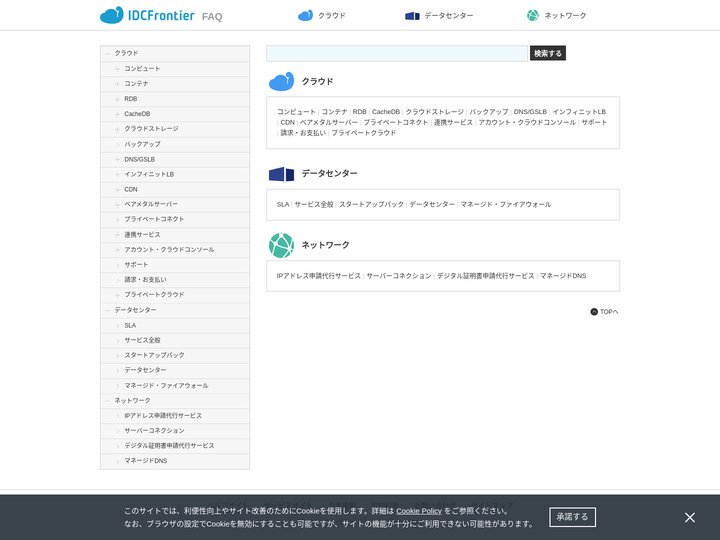Screen dimensions: 720x540
Task: Expand the コンピュート sidebar item
Action: click(x=117, y=69)
